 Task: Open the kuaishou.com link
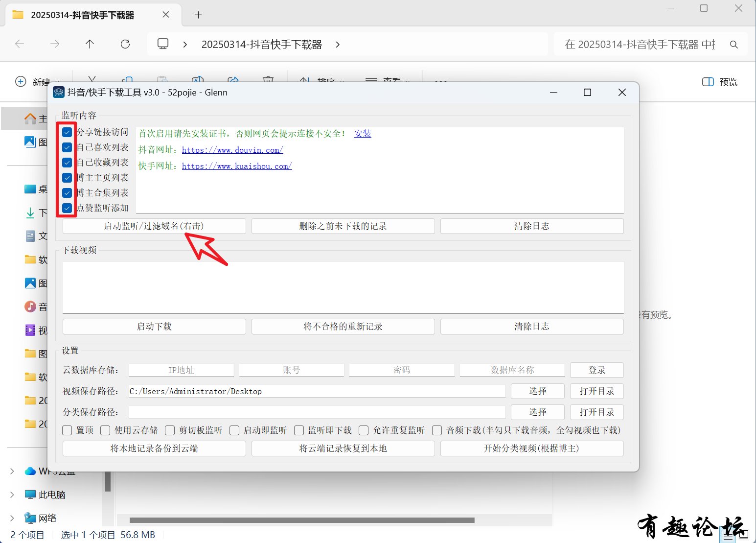(x=237, y=166)
